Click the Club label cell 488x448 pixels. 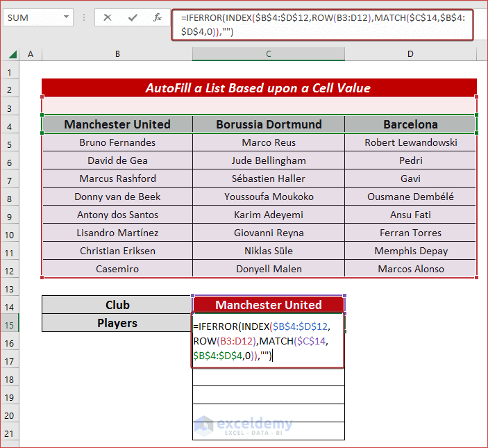click(117, 305)
